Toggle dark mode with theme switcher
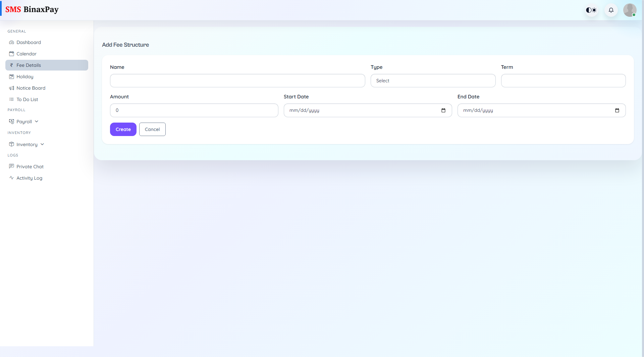This screenshot has width=644, height=357. 591,10
